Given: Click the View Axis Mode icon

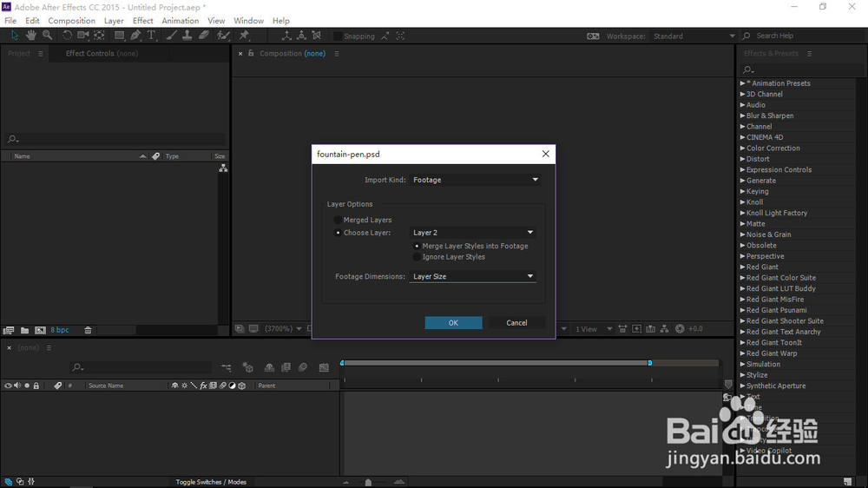Looking at the screenshot, I should [x=317, y=36].
